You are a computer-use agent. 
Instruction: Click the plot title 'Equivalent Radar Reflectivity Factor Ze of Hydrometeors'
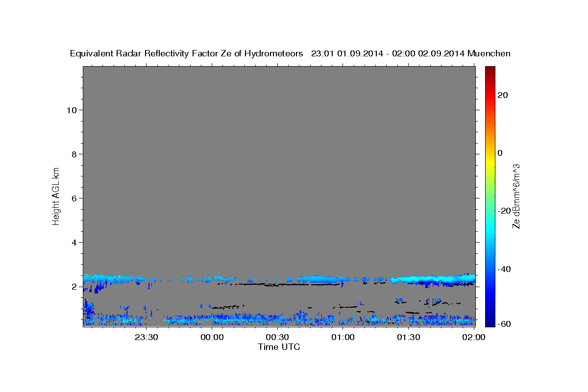tap(187, 53)
